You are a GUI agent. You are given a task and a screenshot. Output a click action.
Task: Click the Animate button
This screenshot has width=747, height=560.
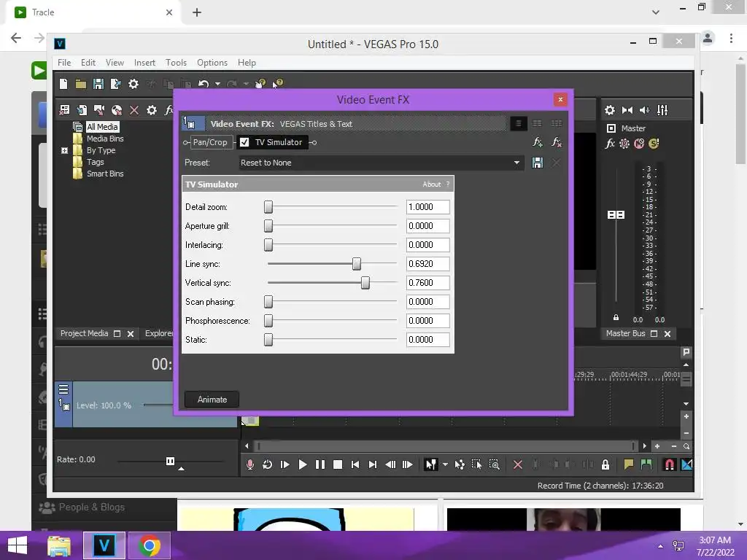click(212, 400)
